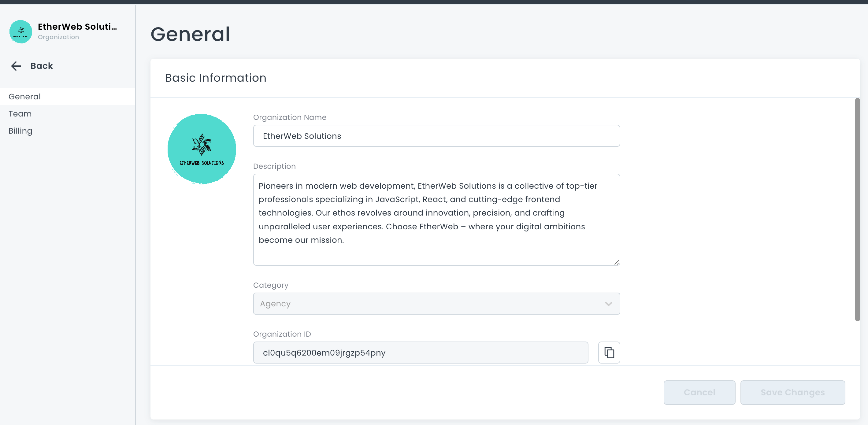Click the Back text link
This screenshot has width=868, height=425.
[x=42, y=66]
